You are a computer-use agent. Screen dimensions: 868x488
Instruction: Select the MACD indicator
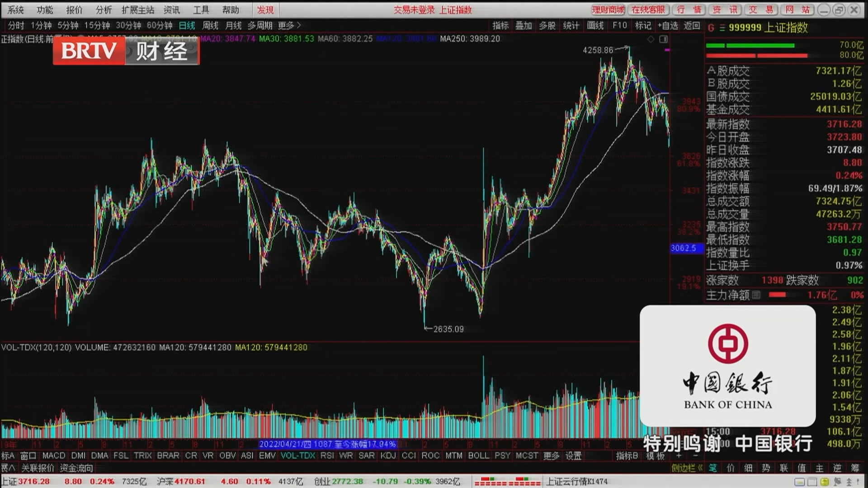coord(54,456)
